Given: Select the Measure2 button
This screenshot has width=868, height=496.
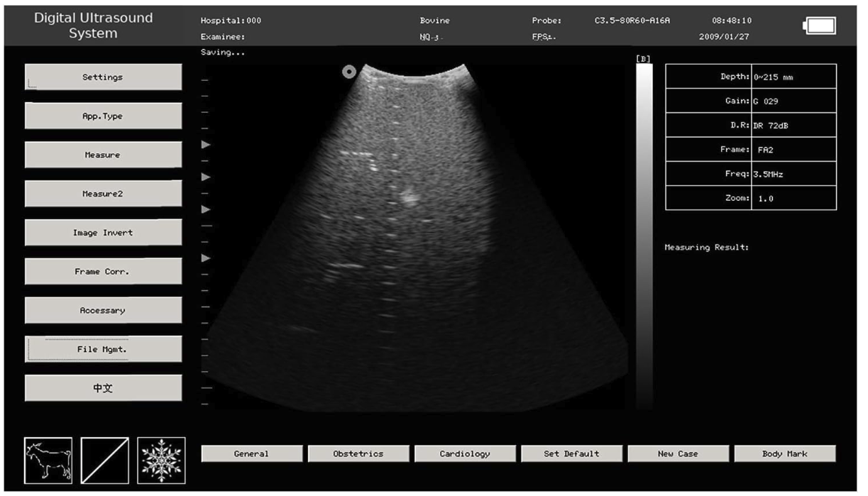Looking at the screenshot, I should [x=103, y=194].
